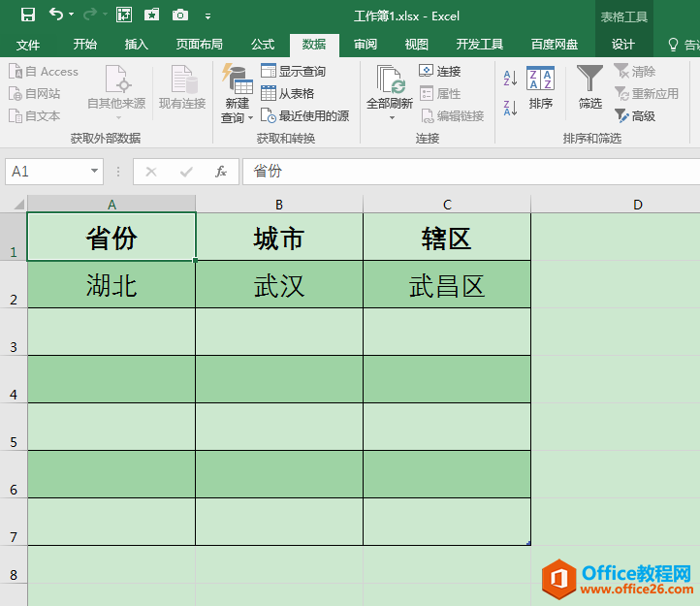The height and width of the screenshot is (606, 700).
Task: Open the 新建查询 dropdown
Action: coord(238,94)
